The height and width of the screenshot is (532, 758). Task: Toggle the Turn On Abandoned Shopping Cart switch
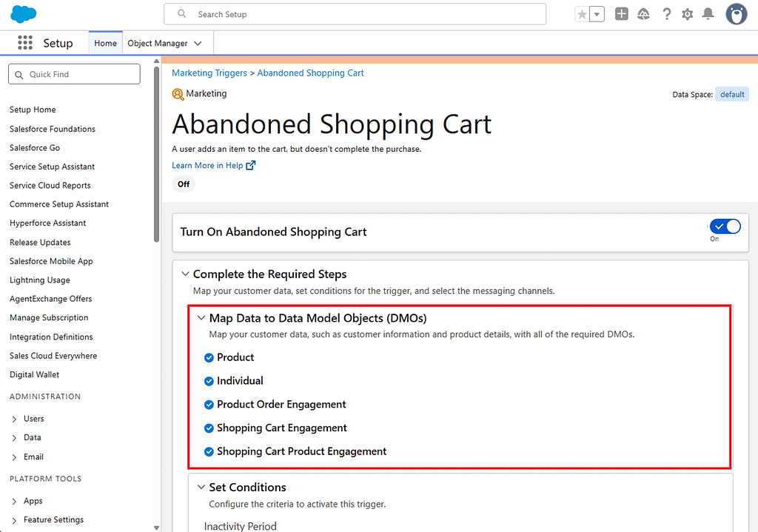point(725,226)
